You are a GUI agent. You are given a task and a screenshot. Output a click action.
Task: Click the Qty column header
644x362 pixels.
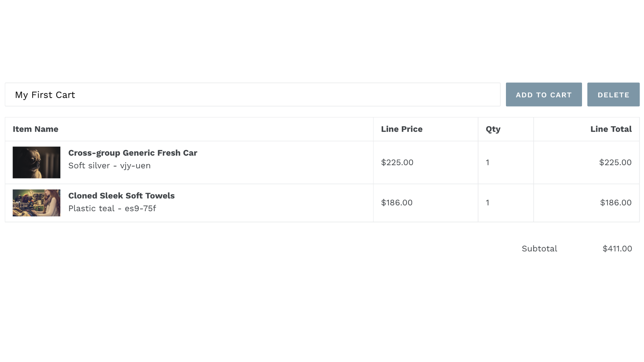pyautogui.click(x=493, y=129)
